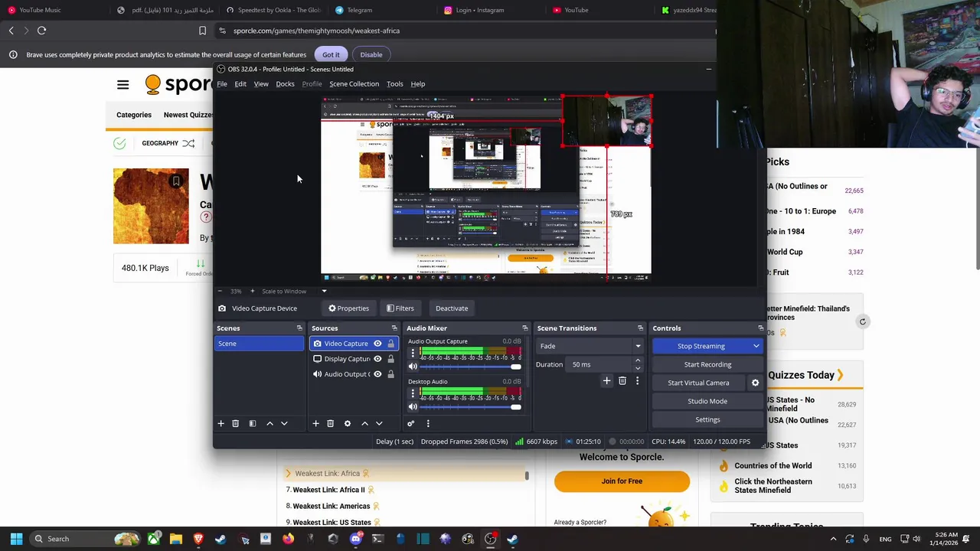Move scene up in Scenes dock
This screenshot has height=551, width=980.
pos(269,423)
